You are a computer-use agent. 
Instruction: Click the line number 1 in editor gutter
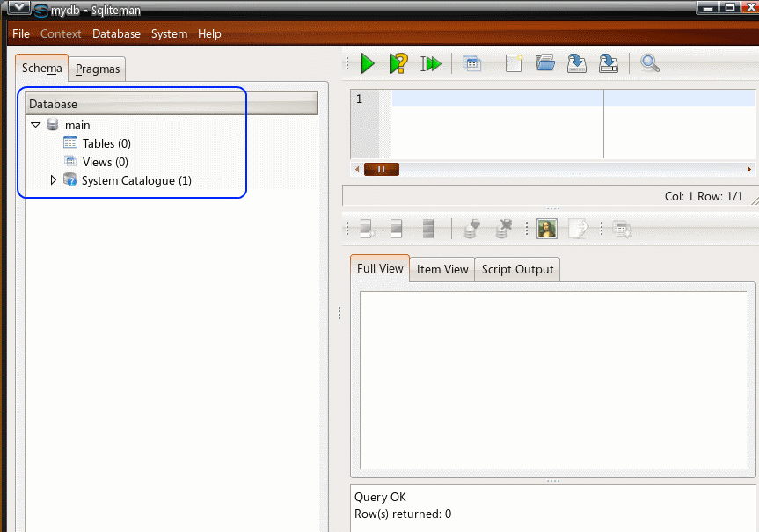click(359, 98)
